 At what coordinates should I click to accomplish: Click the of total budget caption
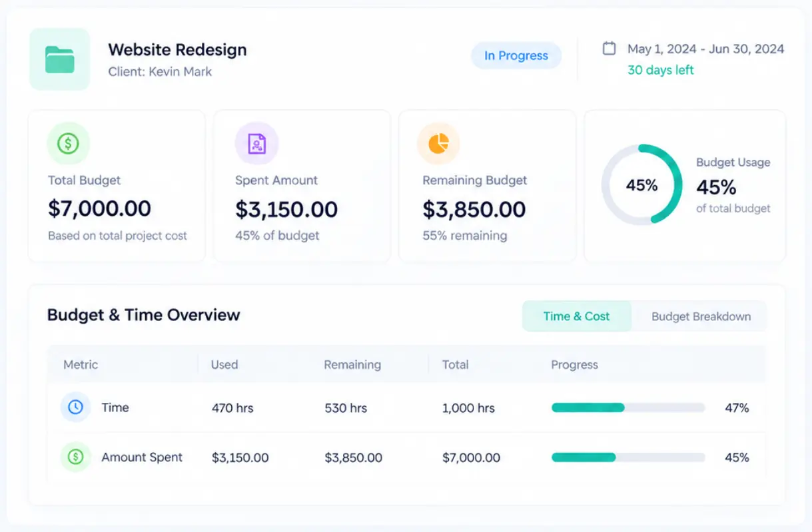[733, 208]
